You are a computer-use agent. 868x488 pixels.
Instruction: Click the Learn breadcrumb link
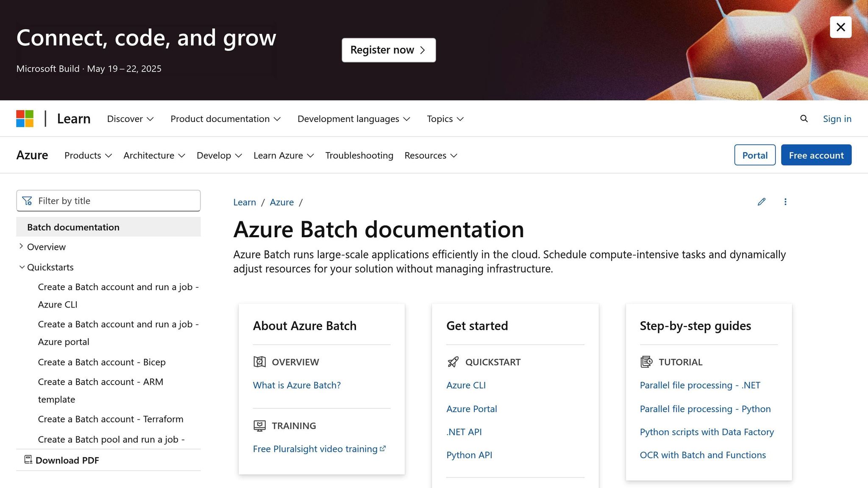click(245, 202)
